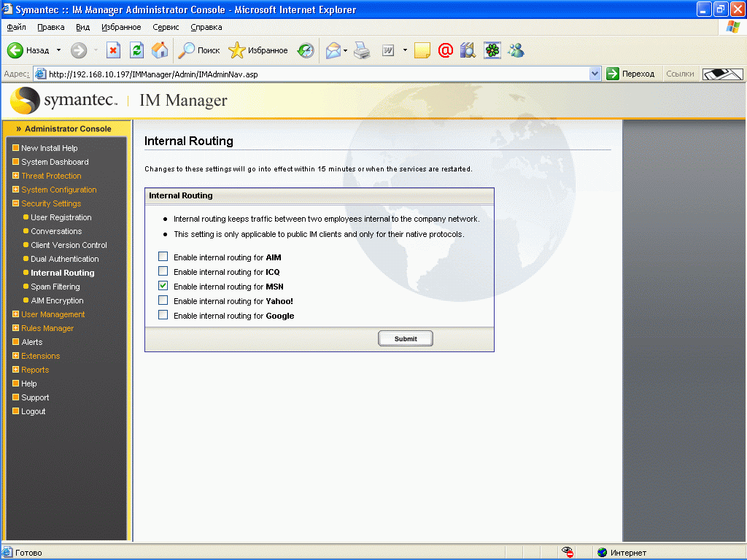Click the Ссылки links toolbar label
This screenshot has height=560, width=747.
tap(680, 74)
